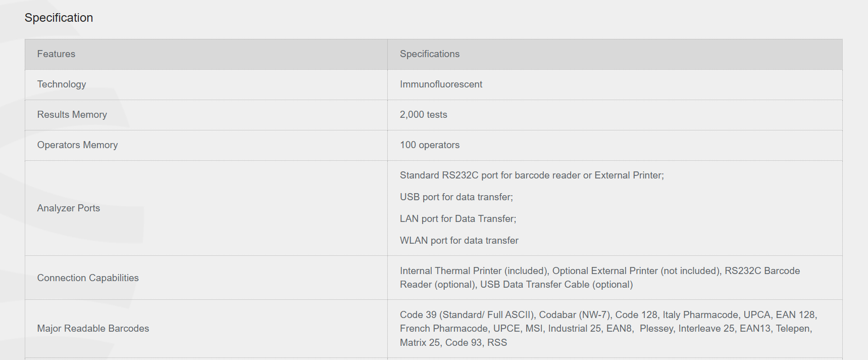Click the LAN port for Data Transfer line

pyautogui.click(x=458, y=219)
